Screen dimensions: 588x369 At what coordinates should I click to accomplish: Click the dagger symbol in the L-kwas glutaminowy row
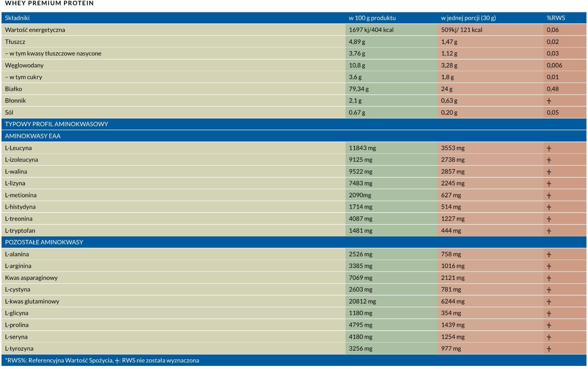549,302
